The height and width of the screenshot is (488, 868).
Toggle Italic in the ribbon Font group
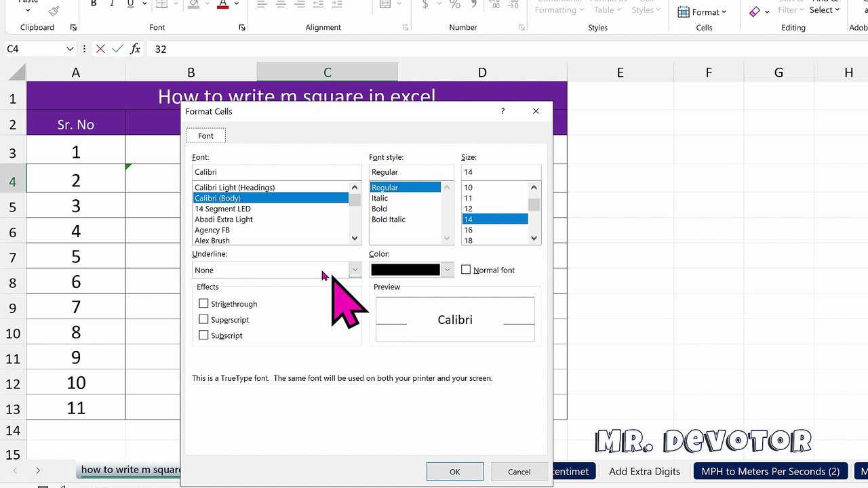112,4
